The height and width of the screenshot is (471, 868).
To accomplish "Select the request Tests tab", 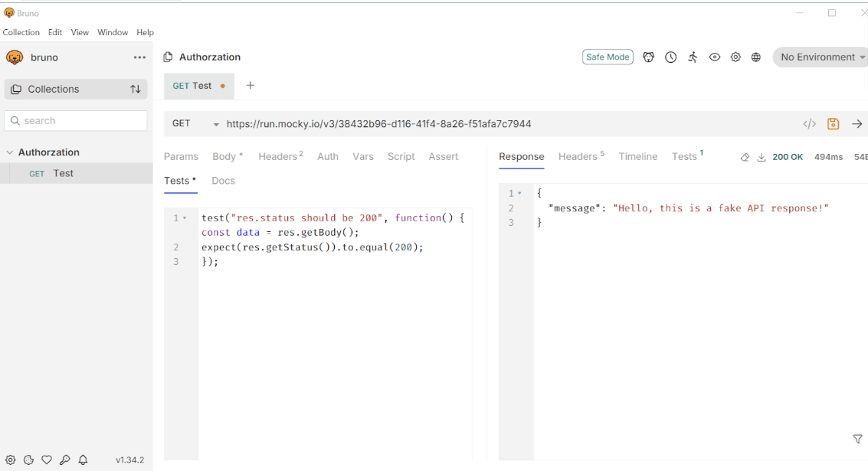I will [x=180, y=181].
